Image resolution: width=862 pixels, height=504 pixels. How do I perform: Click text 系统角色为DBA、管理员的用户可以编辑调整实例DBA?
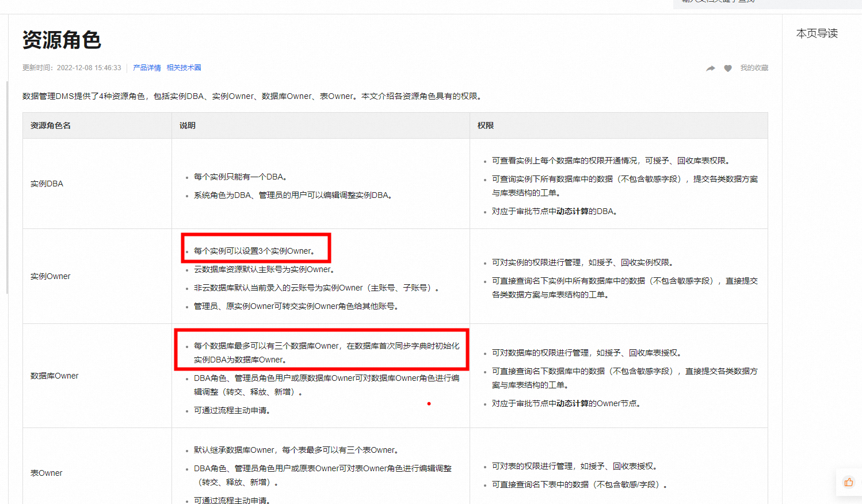click(x=293, y=195)
